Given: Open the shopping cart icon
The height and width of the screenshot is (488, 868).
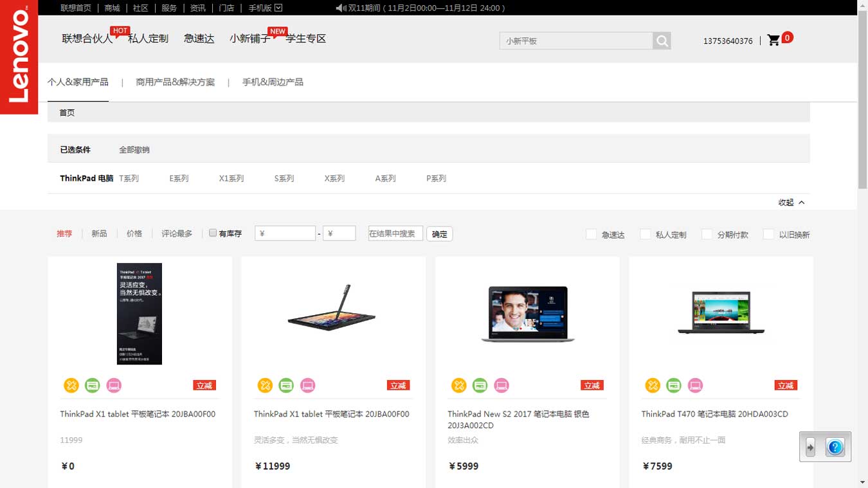Looking at the screenshot, I should [773, 40].
